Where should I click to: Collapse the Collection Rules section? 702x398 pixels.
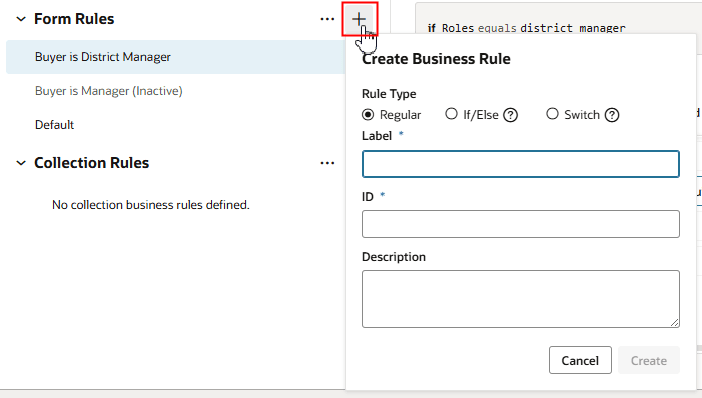click(21, 163)
